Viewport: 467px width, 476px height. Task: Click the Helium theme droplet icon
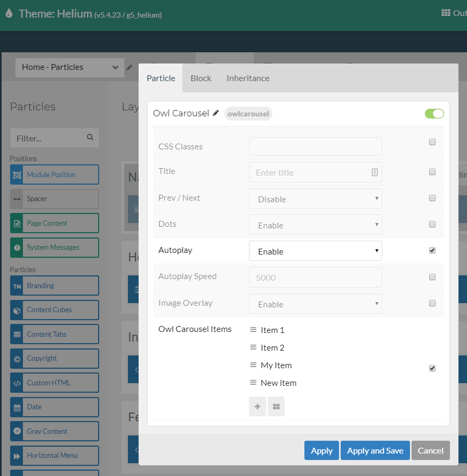[x=9, y=13]
